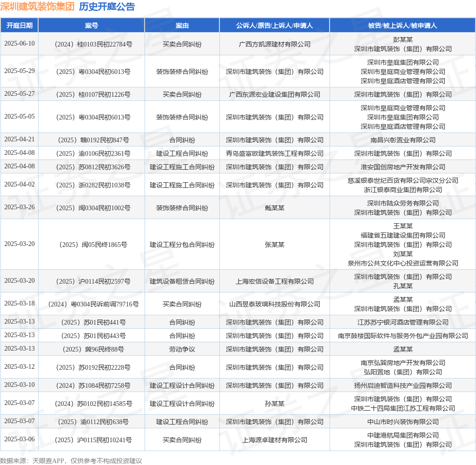The height and width of the screenshot is (465, 476).
Task: Select case number (2025)苏0812民初3626号
Action: (x=93, y=167)
